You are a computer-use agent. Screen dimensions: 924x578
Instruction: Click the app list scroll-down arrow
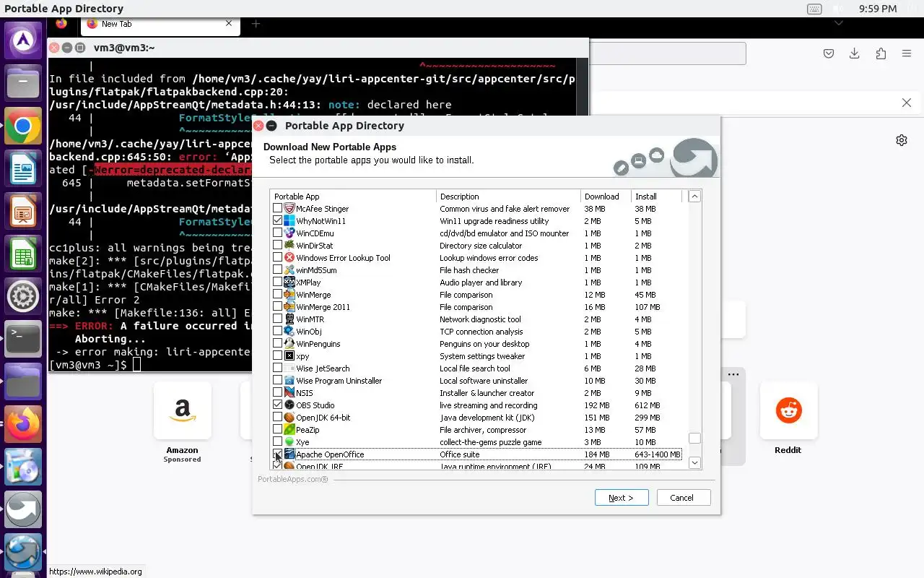(x=694, y=462)
